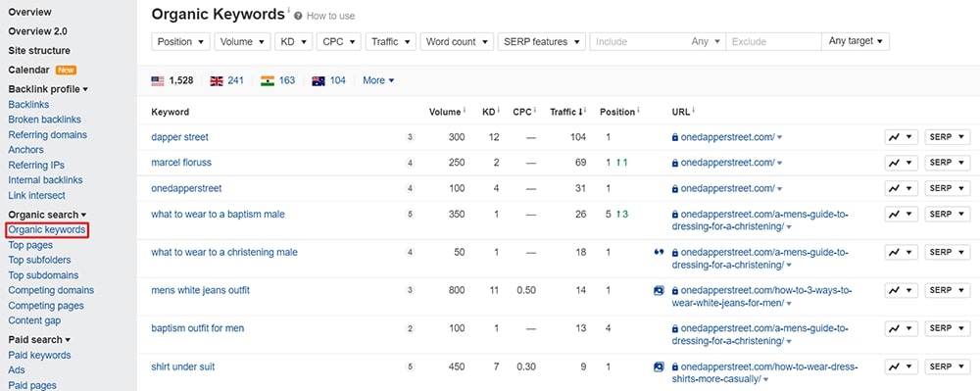Open KD filter dropdown
980x391 pixels.
(294, 42)
